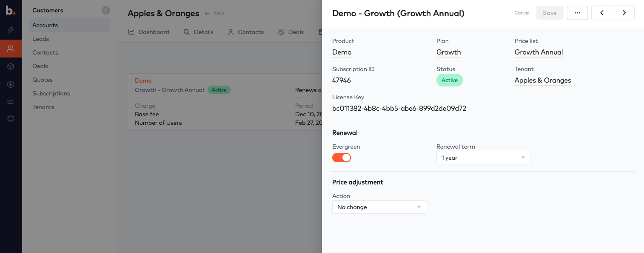The height and width of the screenshot is (253, 644).
Task: Click the Growth - Growth Annual text in card
Action: 169,90
